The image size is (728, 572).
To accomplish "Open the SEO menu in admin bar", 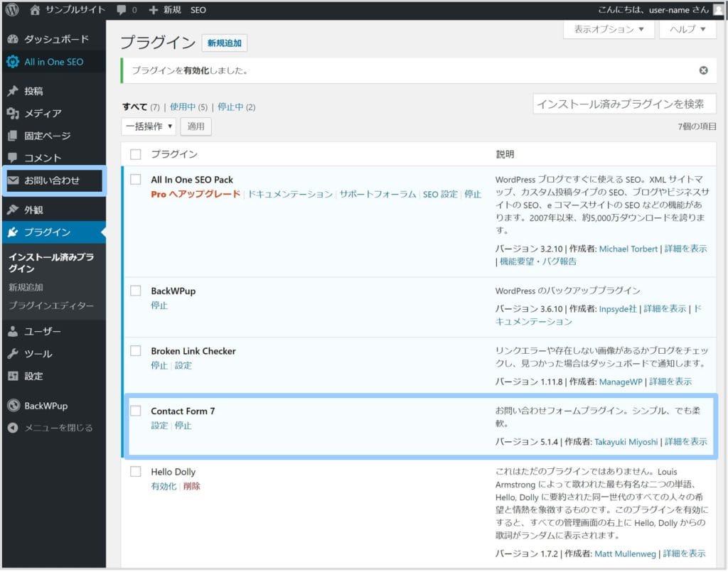I will [198, 10].
